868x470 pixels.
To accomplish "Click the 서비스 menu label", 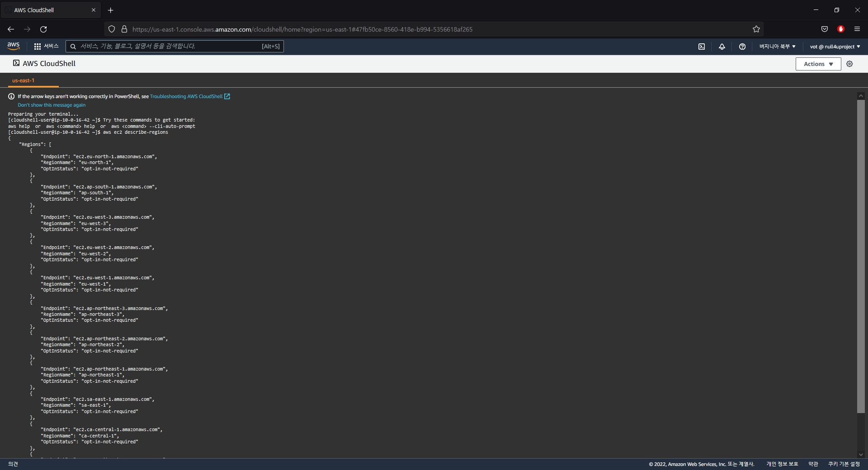I will coord(51,46).
